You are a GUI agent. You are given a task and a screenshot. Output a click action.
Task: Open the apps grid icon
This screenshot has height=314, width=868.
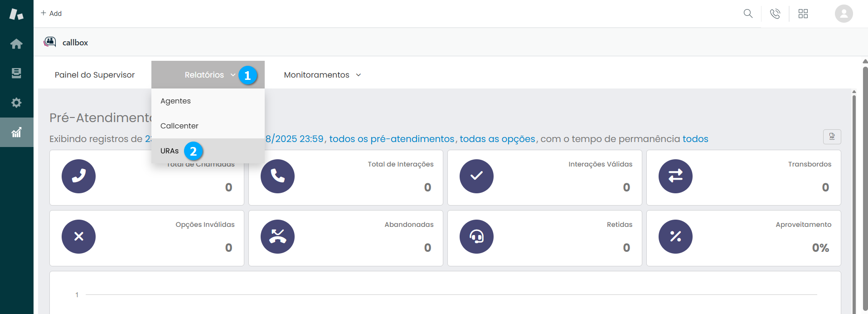coord(803,14)
